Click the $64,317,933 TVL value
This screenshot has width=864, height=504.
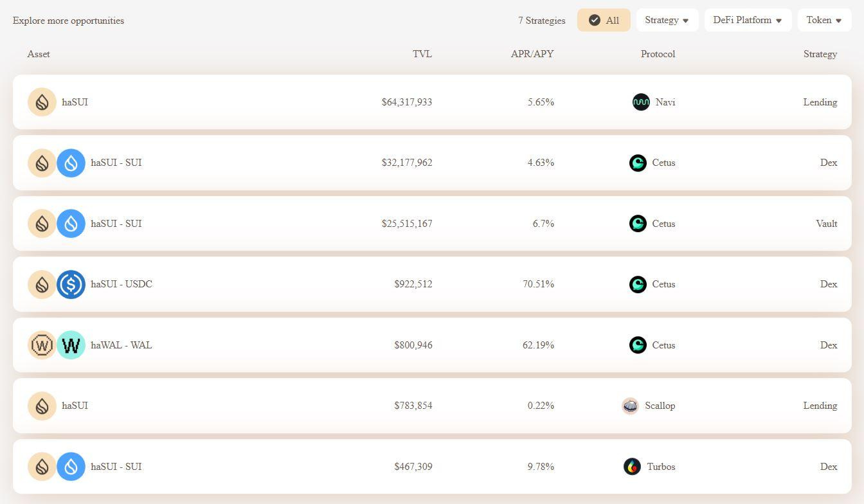click(407, 102)
